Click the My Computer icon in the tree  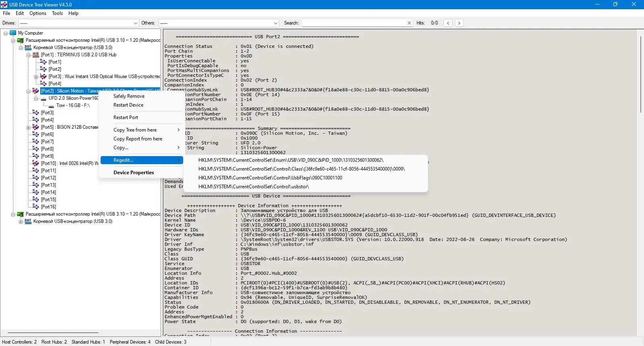[x=13, y=33]
